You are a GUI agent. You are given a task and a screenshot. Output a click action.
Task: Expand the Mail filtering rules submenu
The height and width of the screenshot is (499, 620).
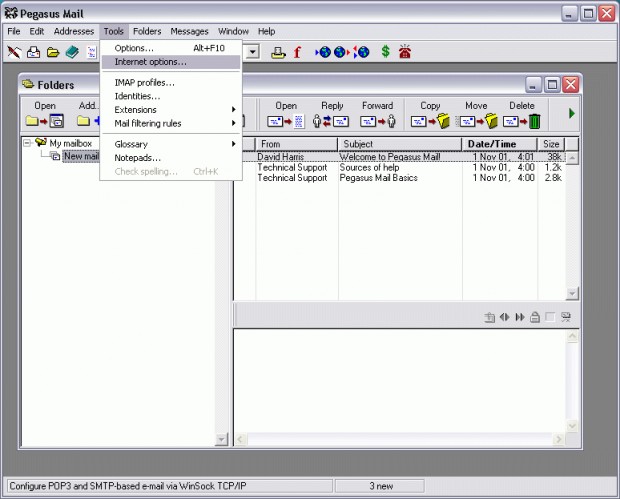[x=171, y=123]
